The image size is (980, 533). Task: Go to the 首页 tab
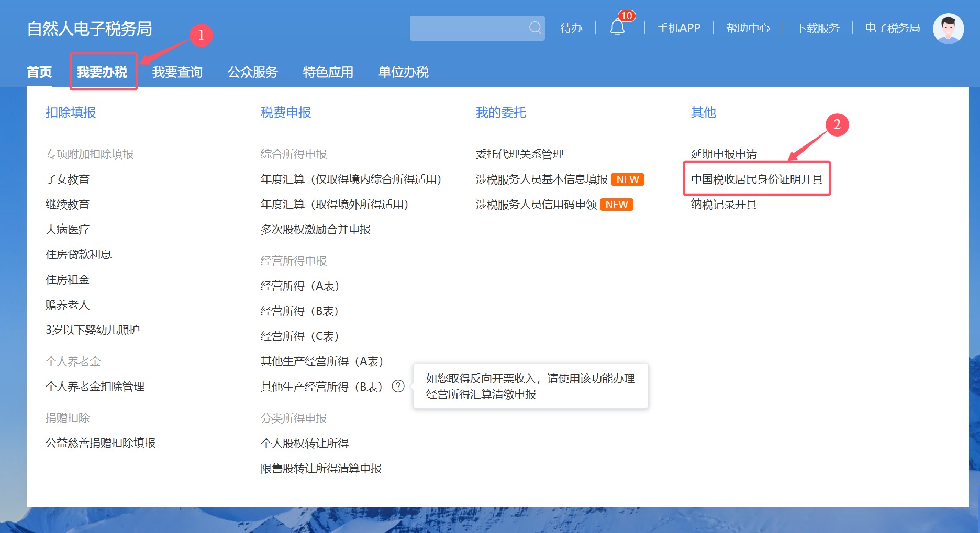[39, 72]
